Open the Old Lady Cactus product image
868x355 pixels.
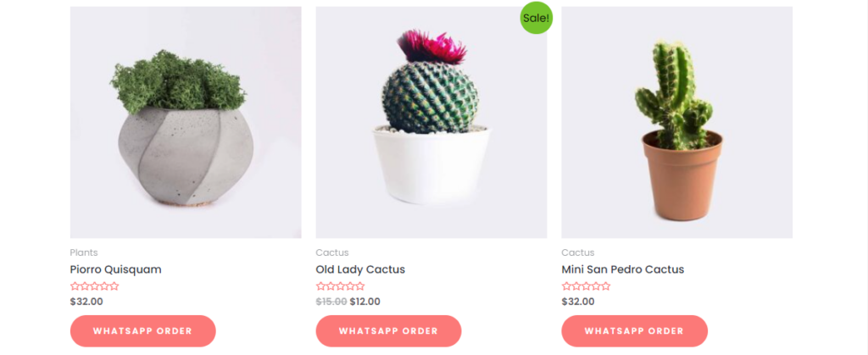point(431,122)
